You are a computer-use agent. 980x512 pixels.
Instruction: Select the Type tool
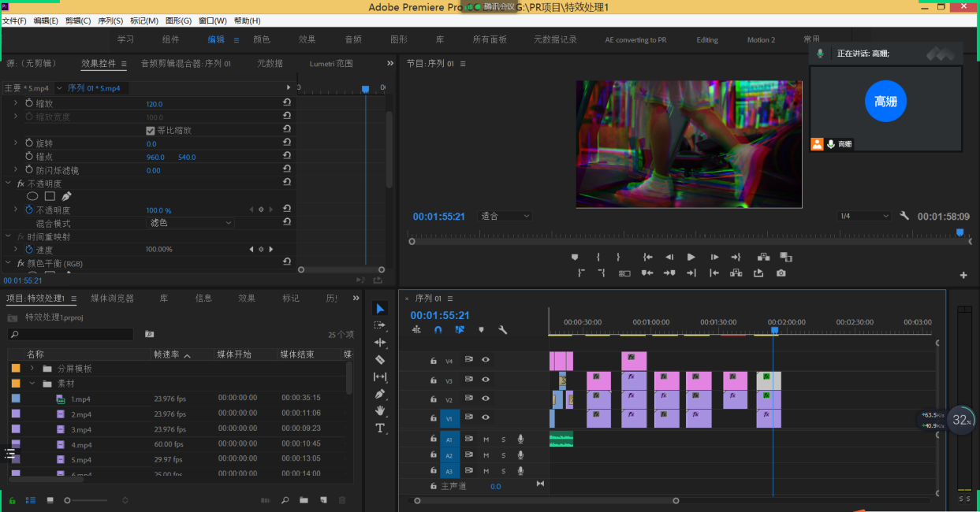point(380,428)
